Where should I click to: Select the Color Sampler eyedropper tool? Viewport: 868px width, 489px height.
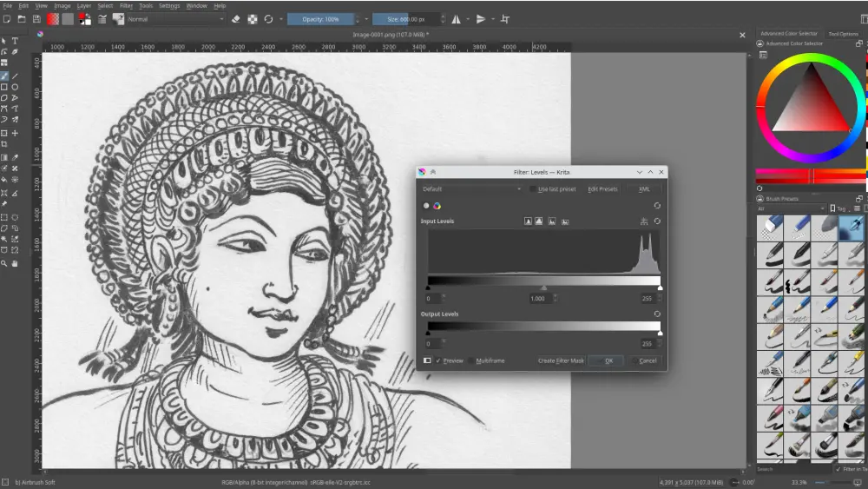click(x=15, y=157)
